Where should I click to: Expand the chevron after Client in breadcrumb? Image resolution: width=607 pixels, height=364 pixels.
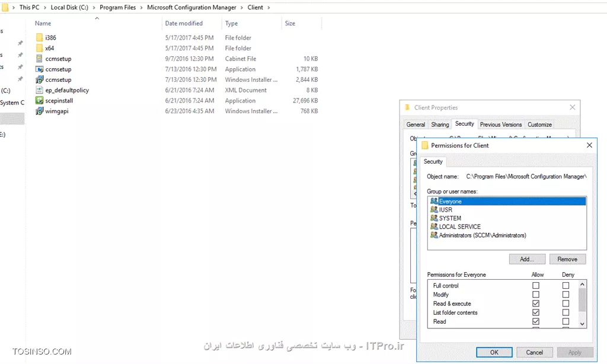click(x=269, y=7)
